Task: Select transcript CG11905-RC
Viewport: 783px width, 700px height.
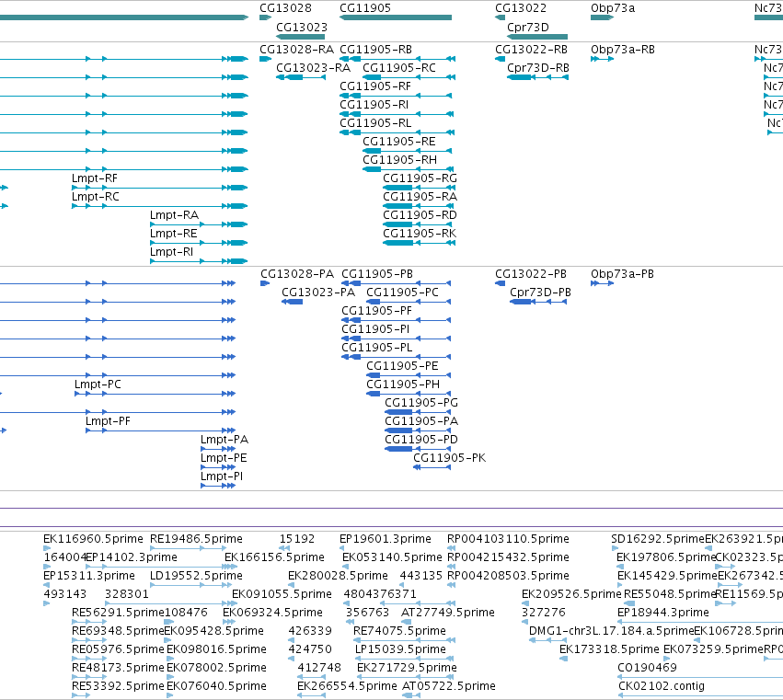Action: click(399, 68)
